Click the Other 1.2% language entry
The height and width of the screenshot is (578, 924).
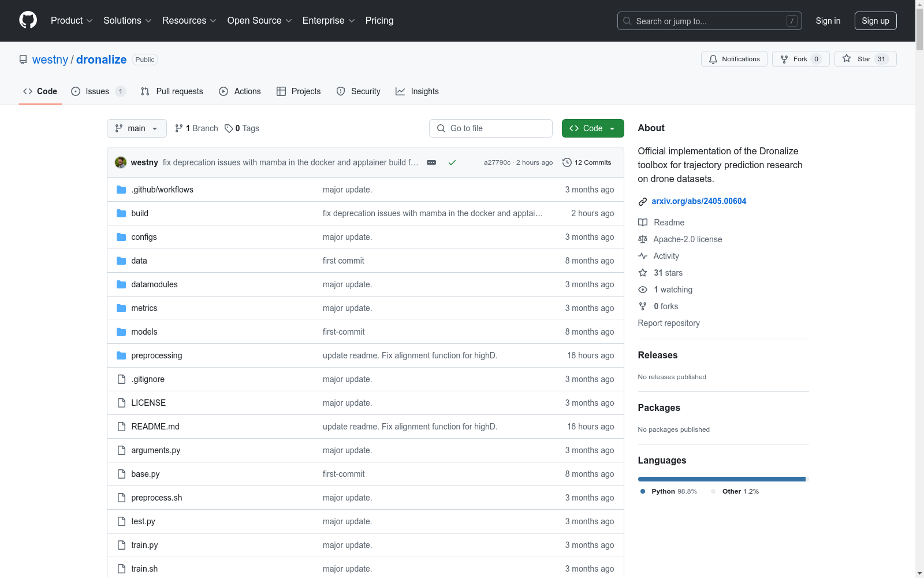pos(735,491)
